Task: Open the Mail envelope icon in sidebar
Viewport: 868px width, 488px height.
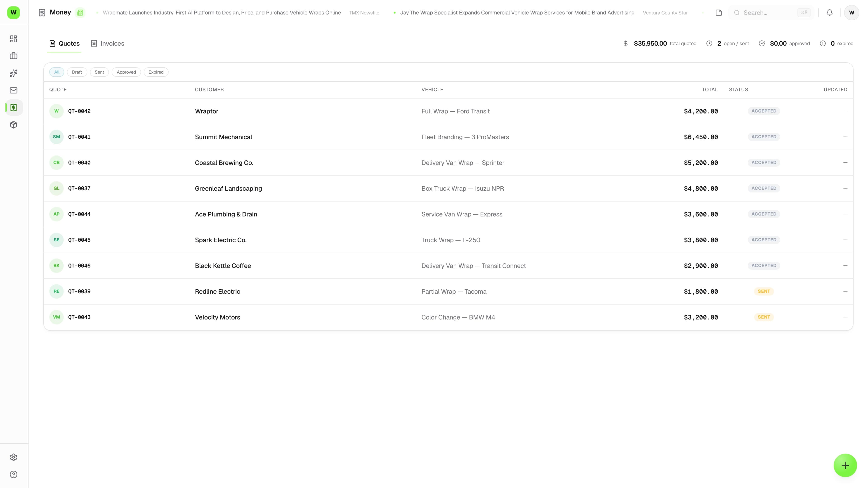Action: click(x=14, y=90)
